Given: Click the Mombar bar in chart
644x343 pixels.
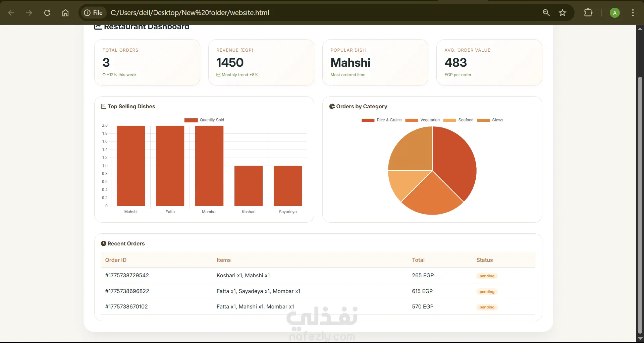Looking at the screenshot, I should coord(209,166).
